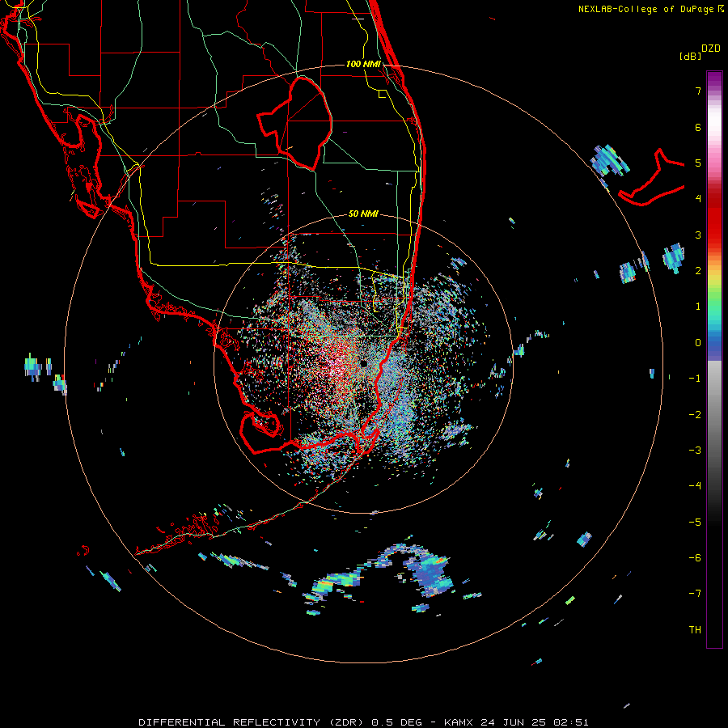Image resolution: width=728 pixels, height=728 pixels.
Task: Click the 1 value on the color scale
Action: (698, 307)
